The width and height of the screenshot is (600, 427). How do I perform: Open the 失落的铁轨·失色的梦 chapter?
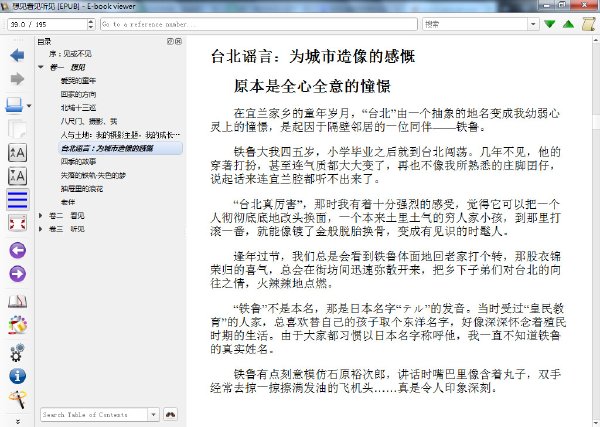tap(93, 175)
